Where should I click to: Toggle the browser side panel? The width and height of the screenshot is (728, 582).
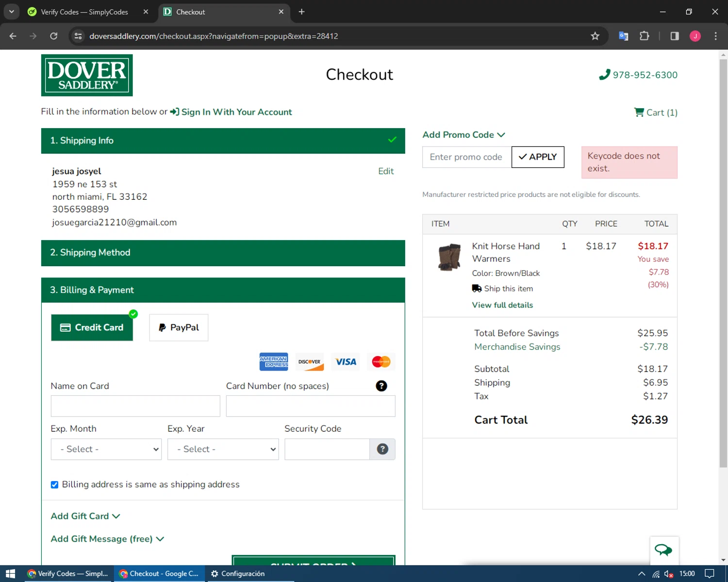[x=675, y=36]
